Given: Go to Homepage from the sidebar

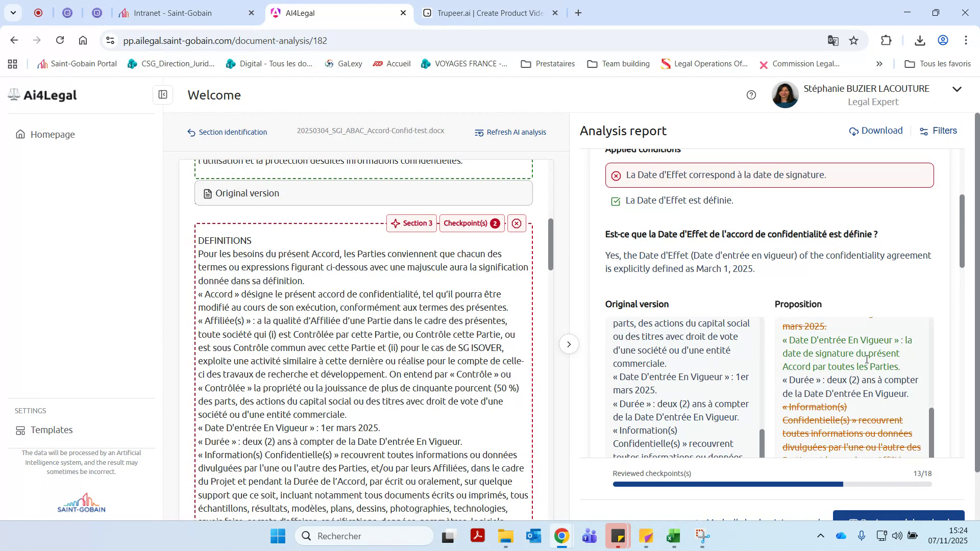Looking at the screenshot, I should pos(51,134).
